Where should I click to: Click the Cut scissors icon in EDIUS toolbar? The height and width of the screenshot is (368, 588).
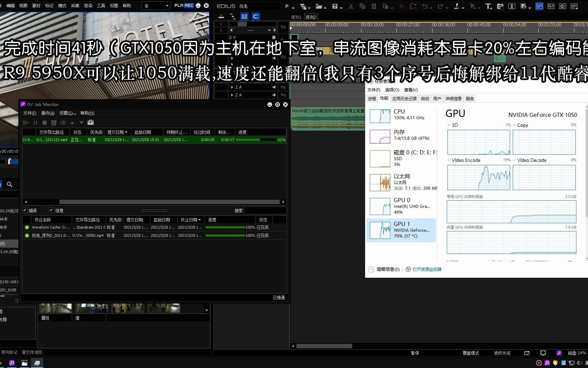[351, 6]
